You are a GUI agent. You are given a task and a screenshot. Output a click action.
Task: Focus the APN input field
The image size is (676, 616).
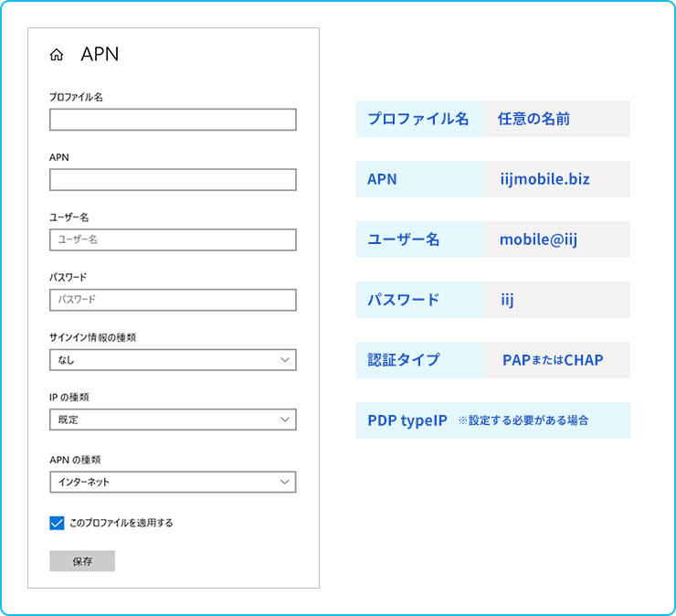click(173, 179)
